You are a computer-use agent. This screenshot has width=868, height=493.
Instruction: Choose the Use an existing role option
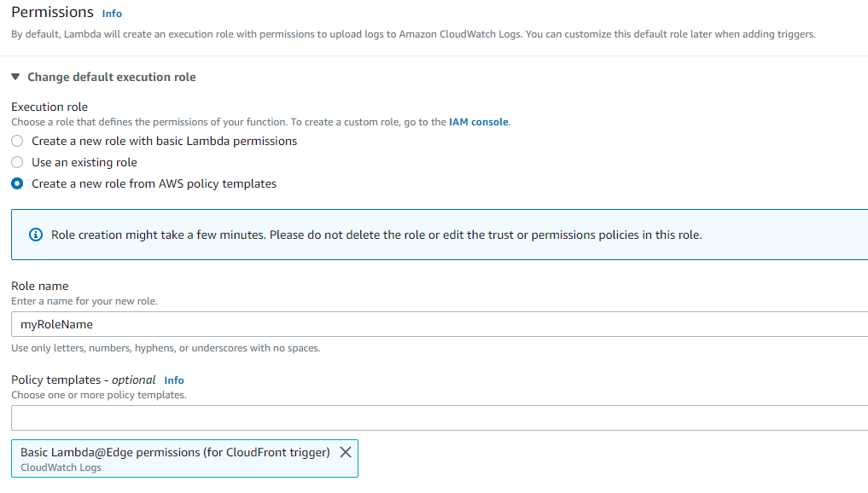pyautogui.click(x=17, y=162)
